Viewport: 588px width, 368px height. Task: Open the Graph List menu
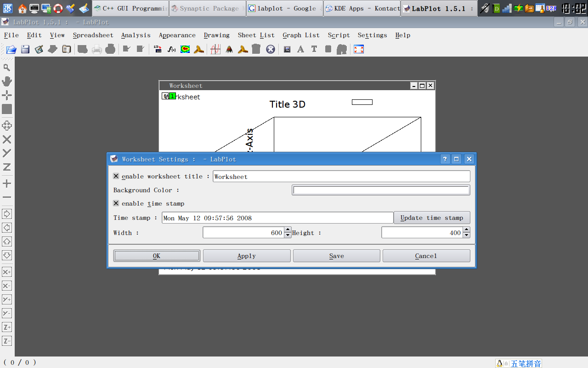point(301,35)
